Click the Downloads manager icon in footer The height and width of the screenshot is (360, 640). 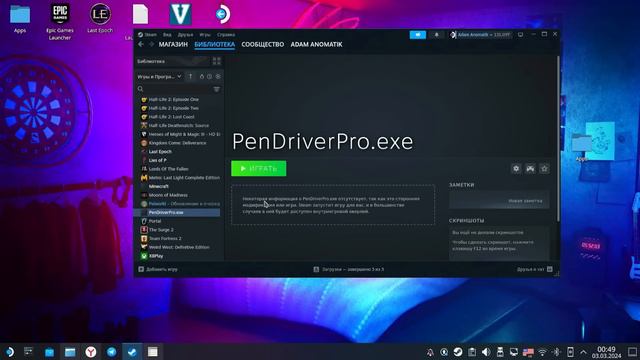pos(316,269)
